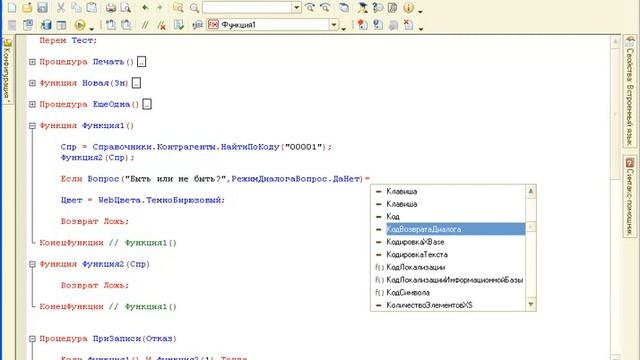Comment out lines with the green slashes icon

coord(145,25)
